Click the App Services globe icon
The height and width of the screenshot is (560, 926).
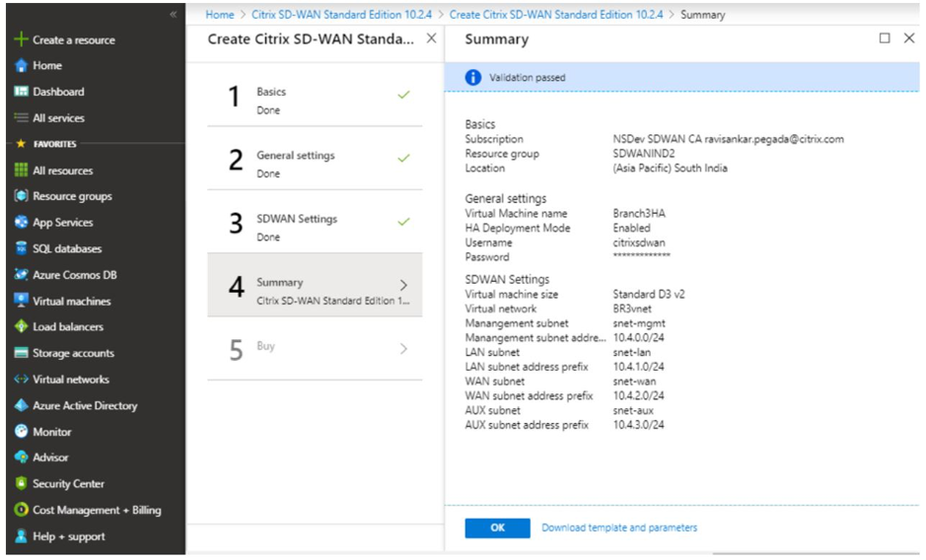pos(22,222)
